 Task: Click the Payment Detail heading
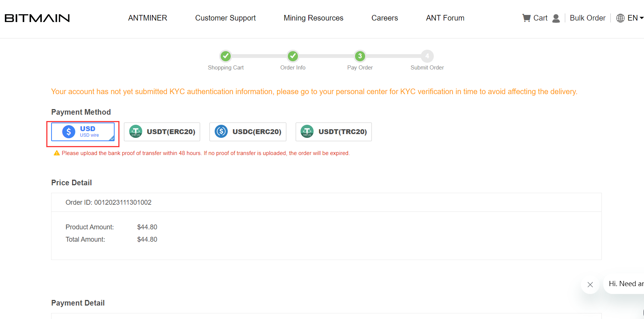[x=78, y=303]
